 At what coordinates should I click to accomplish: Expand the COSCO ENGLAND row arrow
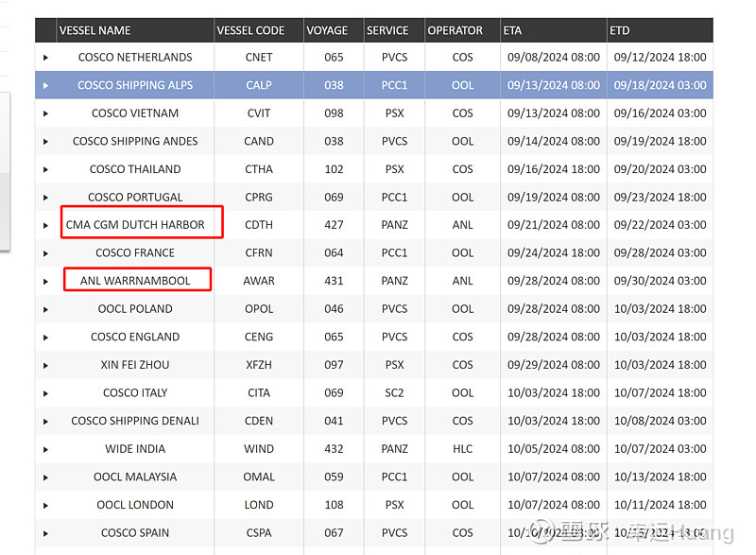point(45,337)
